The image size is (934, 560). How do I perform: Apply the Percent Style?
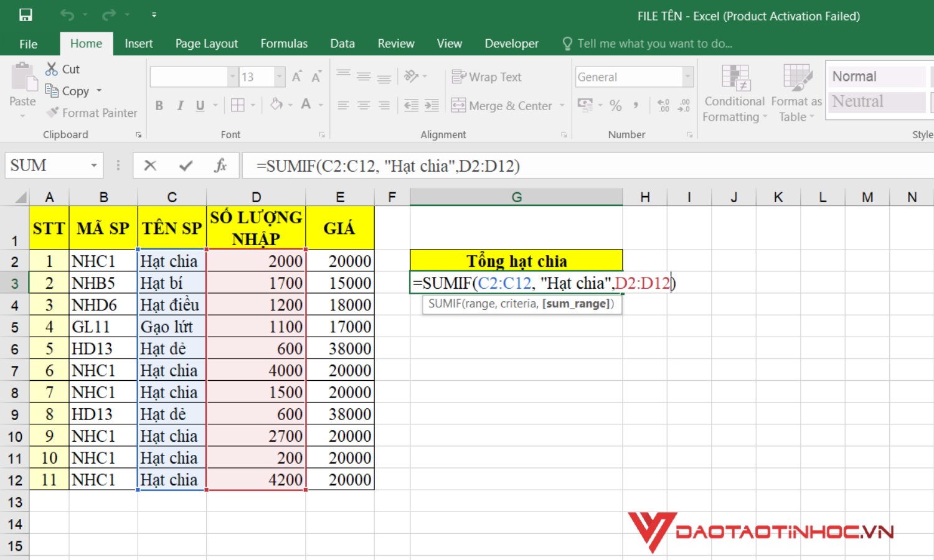[616, 105]
